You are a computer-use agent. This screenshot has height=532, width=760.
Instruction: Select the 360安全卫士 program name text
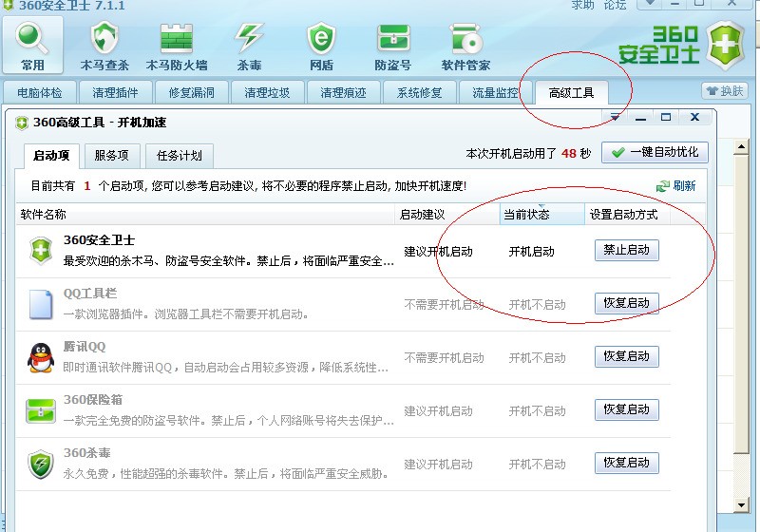pyautogui.click(x=100, y=240)
